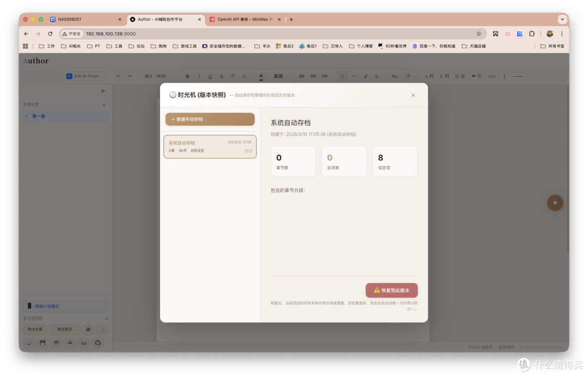Image resolution: width=588 pixels, height=377 pixels.
Task: Click the floating AI assistant sparkle button
Action: click(555, 203)
